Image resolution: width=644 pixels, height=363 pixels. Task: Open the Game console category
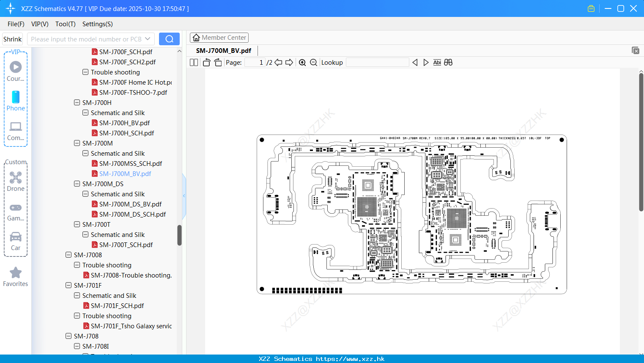[x=16, y=207]
